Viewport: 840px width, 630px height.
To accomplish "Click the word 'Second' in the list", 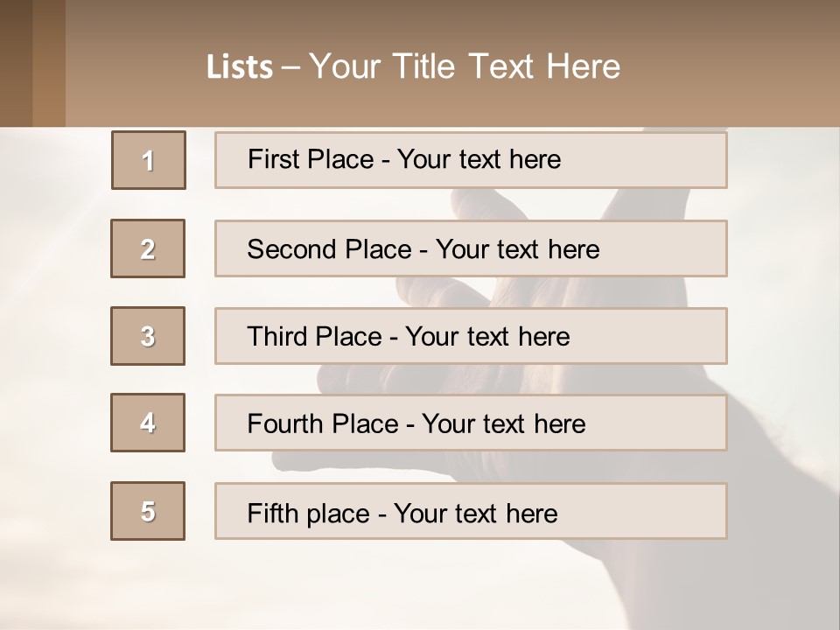I will tap(291, 249).
